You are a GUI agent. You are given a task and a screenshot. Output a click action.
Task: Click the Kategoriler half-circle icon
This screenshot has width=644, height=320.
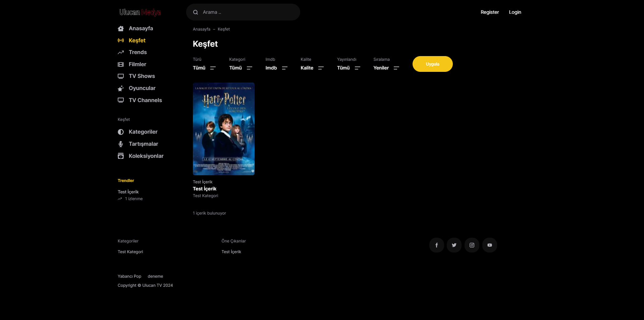tap(121, 132)
